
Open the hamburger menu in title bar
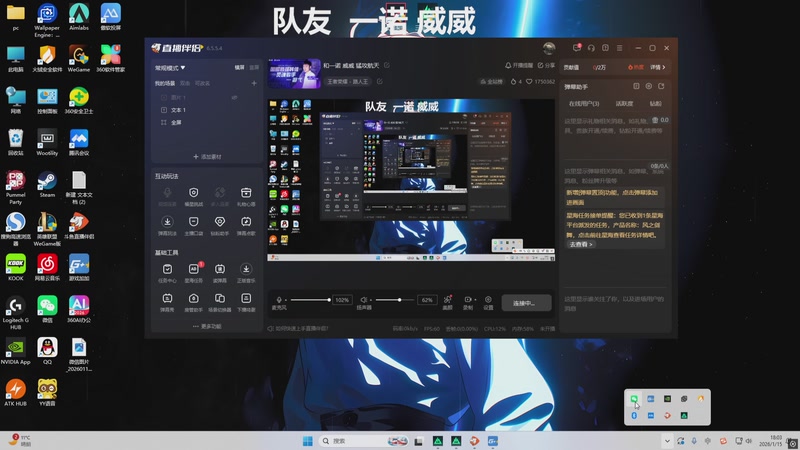click(x=619, y=48)
